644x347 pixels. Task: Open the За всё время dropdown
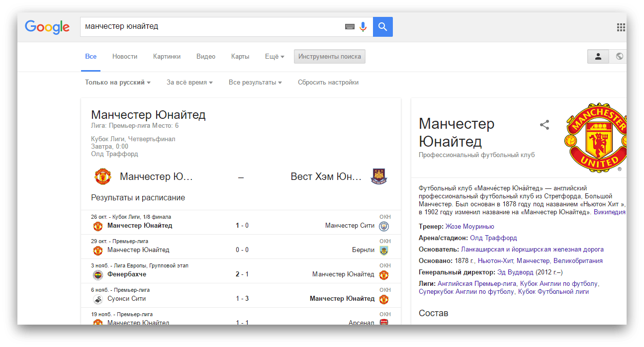[189, 83]
